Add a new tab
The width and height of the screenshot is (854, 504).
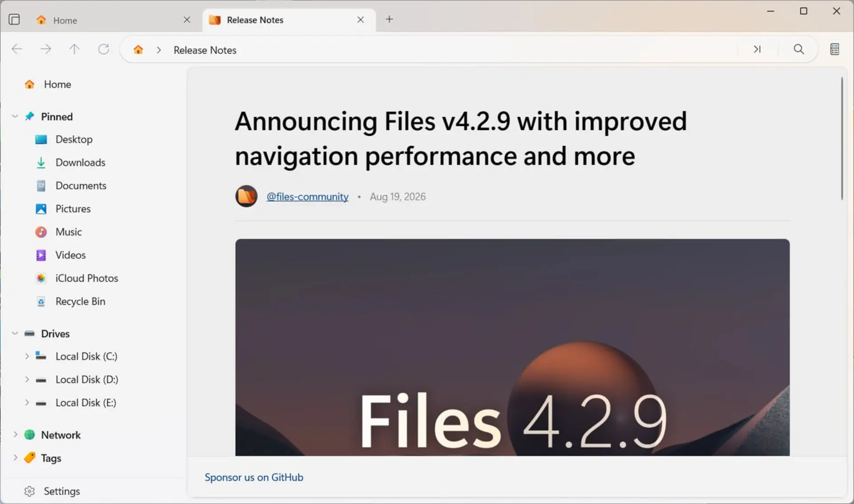click(x=389, y=19)
